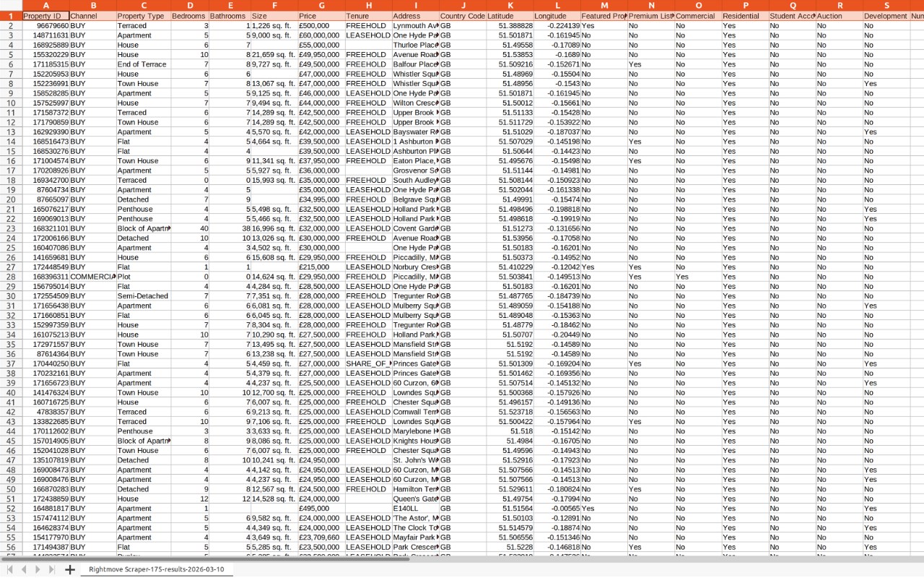The width and height of the screenshot is (924, 578).
Task: Select column K header
Action: [510, 5]
